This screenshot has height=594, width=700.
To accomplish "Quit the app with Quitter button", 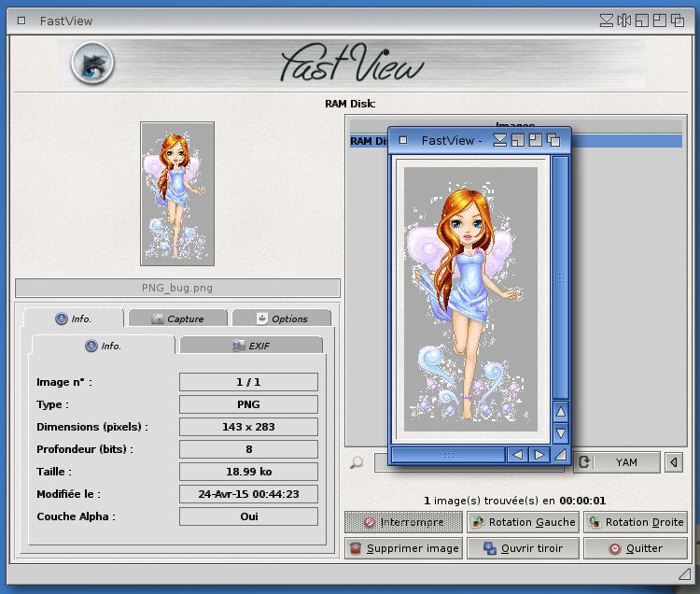I will pos(636,548).
